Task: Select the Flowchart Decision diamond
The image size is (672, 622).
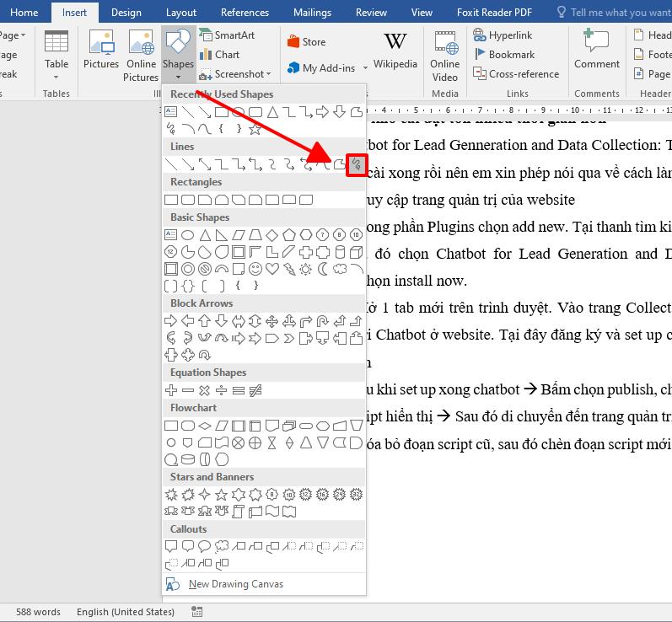Action: (205, 426)
